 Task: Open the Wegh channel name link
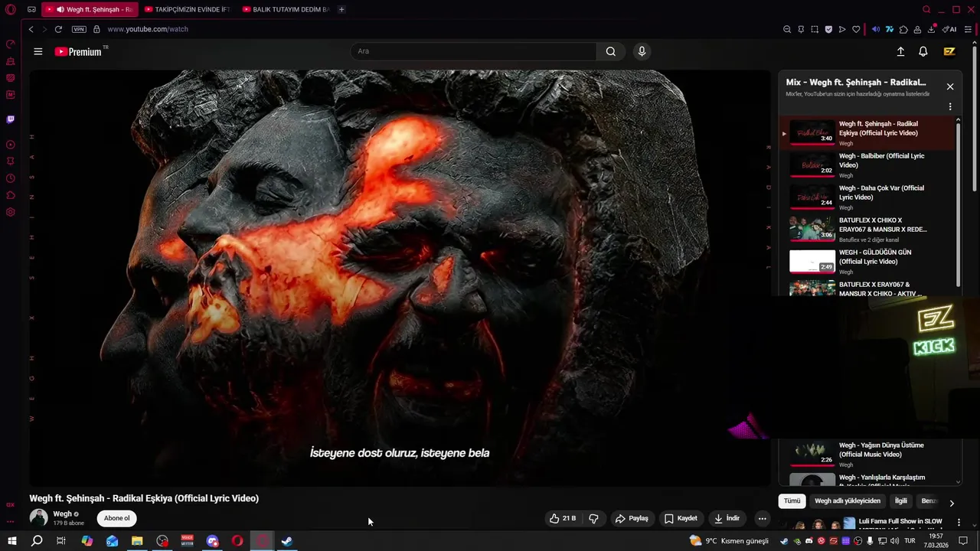[x=62, y=514]
